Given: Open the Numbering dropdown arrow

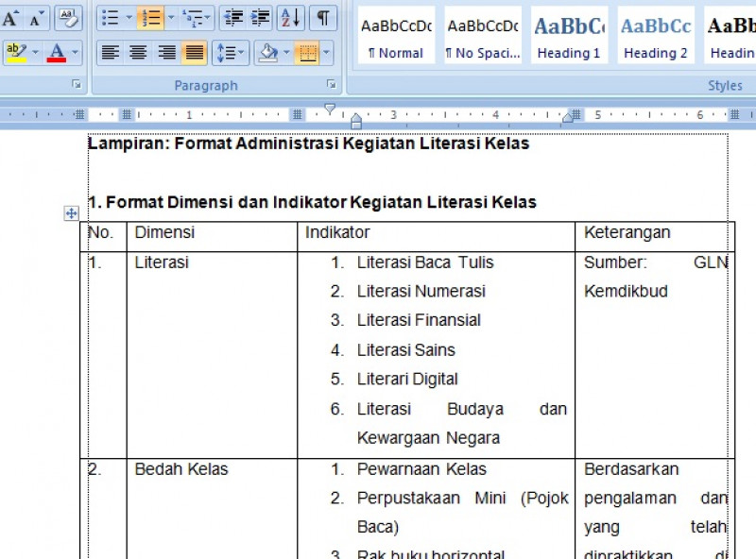Looking at the screenshot, I should click(x=170, y=18).
